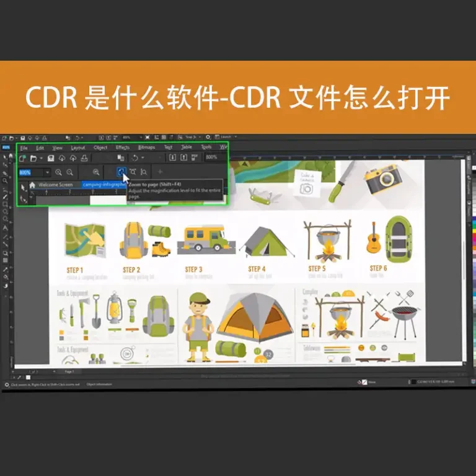This screenshot has width=476, height=476.
Task: Click black outline color swatch in status bar
Action: click(413, 382)
